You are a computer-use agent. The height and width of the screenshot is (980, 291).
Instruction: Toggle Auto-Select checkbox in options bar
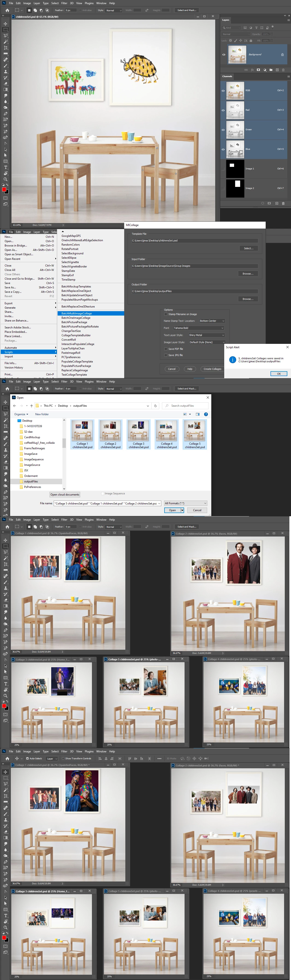point(27,759)
